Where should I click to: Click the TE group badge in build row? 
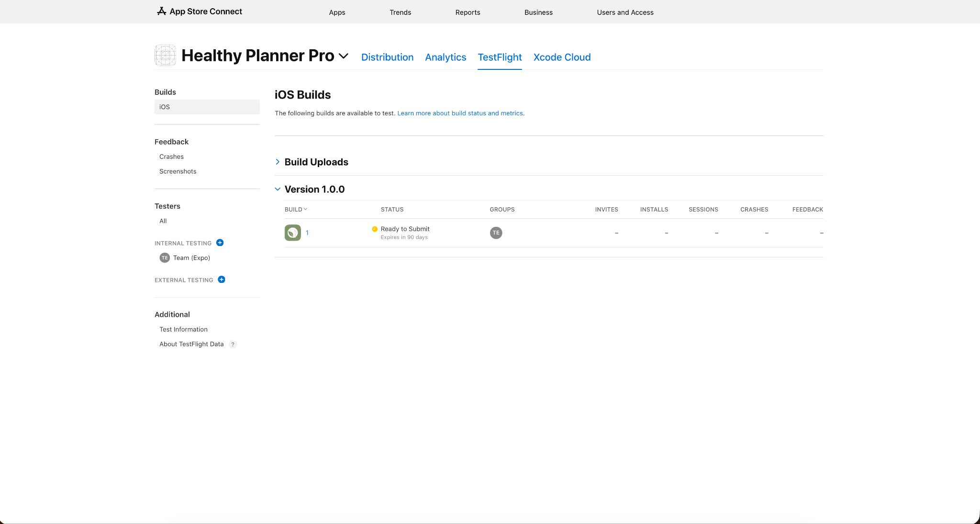pyautogui.click(x=496, y=233)
